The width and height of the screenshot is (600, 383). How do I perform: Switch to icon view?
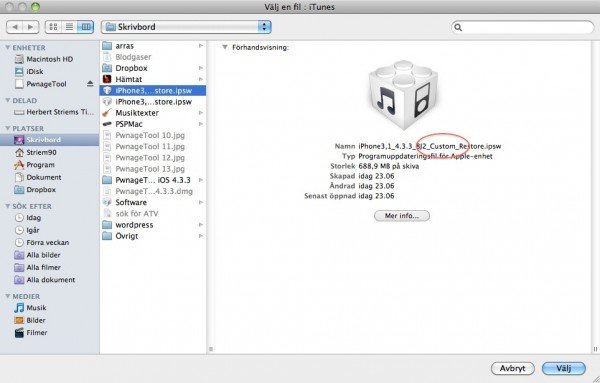click(53, 27)
